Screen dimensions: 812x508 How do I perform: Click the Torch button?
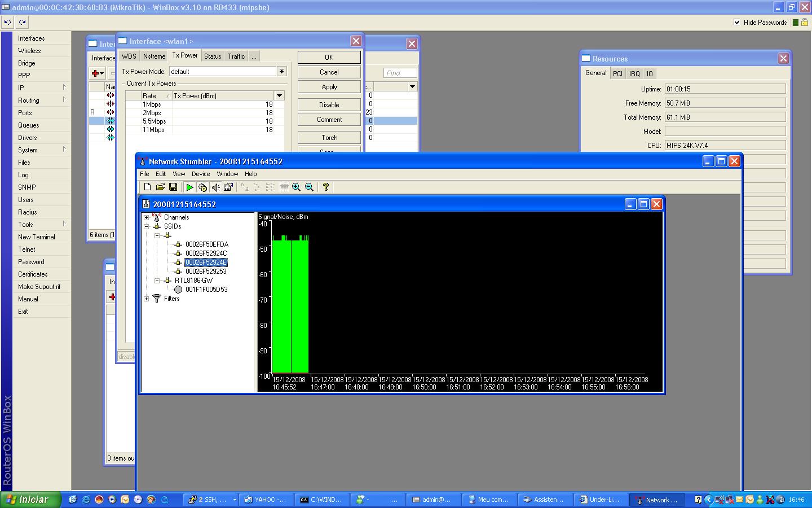(x=329, y=138)
